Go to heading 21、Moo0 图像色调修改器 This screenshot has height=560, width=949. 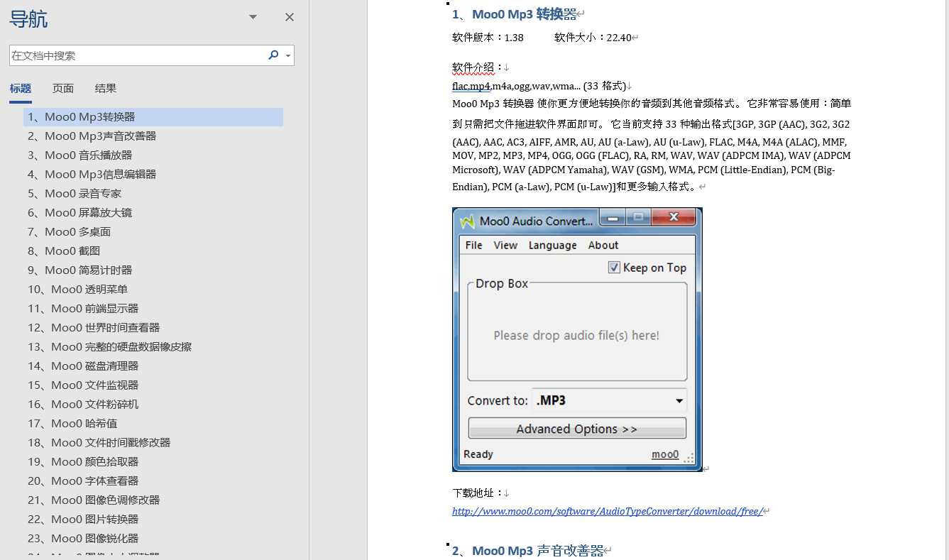pyautogui.click(x=94, y=500)
